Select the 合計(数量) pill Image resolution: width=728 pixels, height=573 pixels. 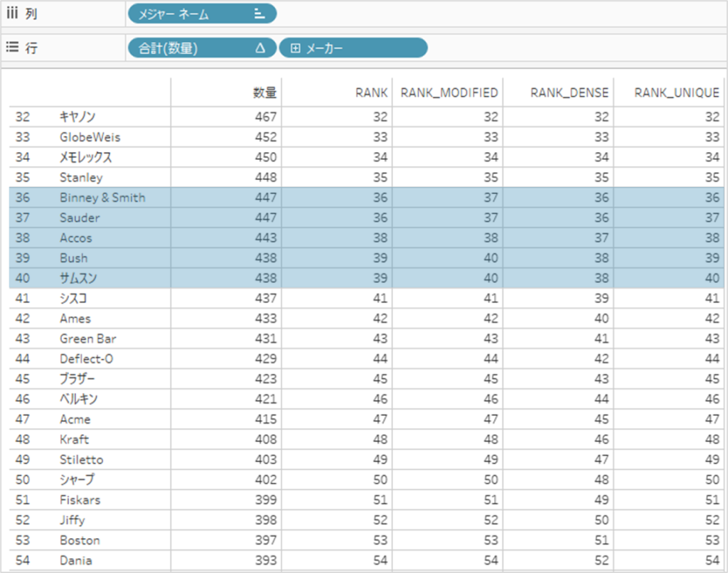pos(202,48)
